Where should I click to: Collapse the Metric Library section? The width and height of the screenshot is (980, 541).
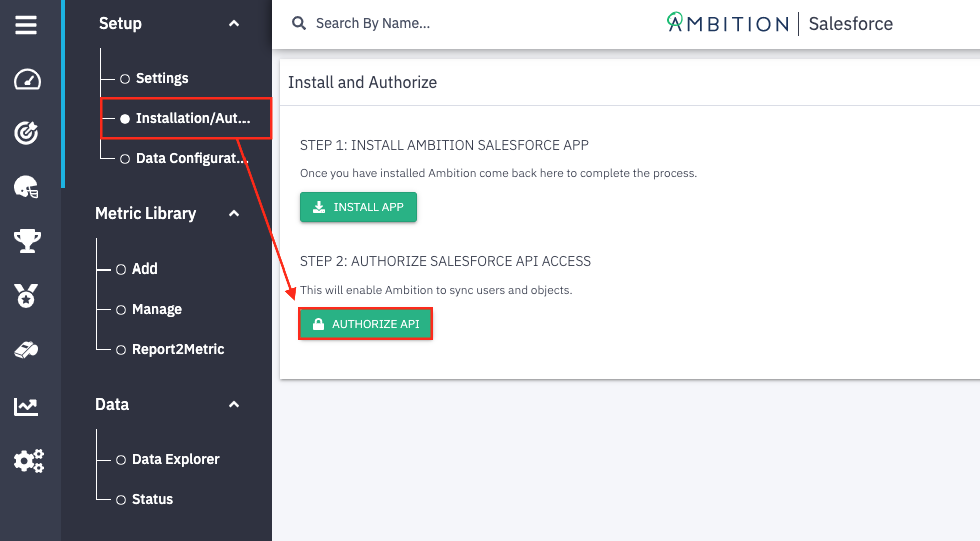coord(234,214)
